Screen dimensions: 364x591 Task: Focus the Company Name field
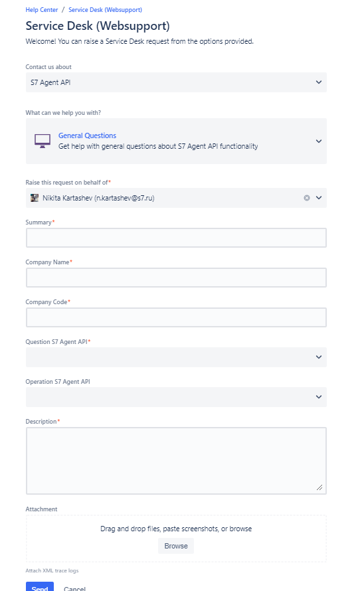(176, 278)
